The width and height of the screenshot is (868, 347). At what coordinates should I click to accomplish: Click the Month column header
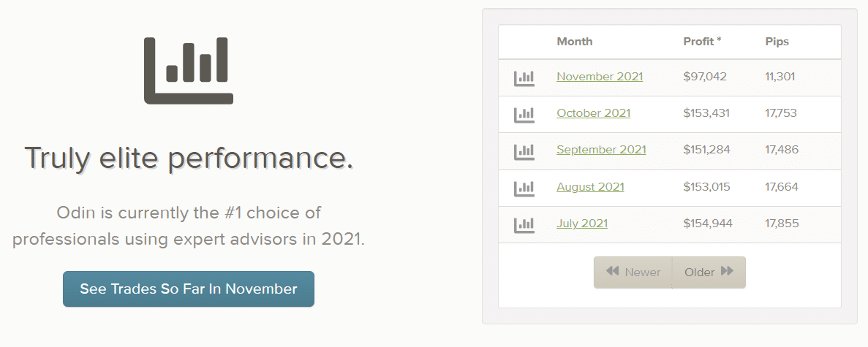pyautogui.click(x=575, y=42)
